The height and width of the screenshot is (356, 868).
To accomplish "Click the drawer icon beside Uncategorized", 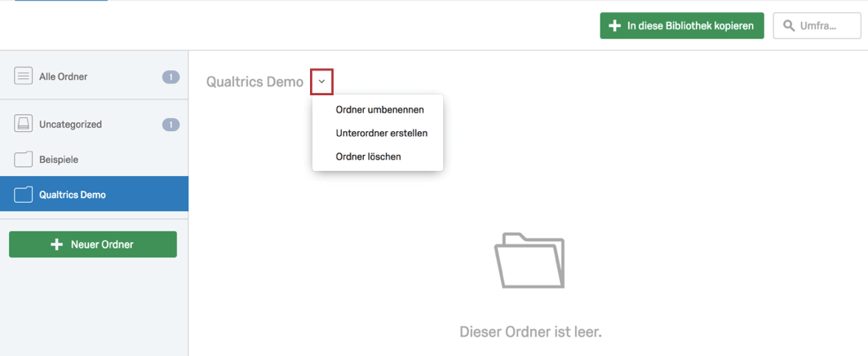I will (23, 125).
